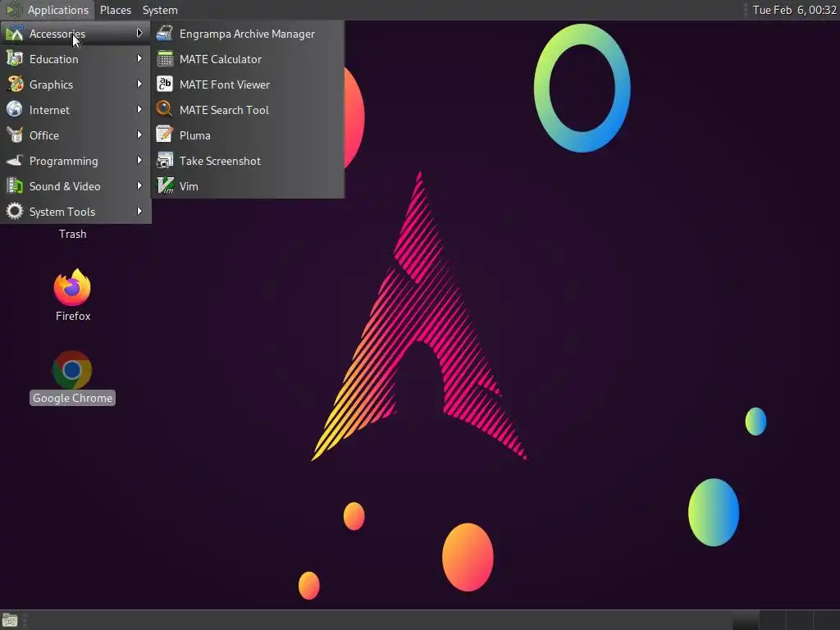Viewport: 840px width, 630px height.
Task: Expand the Accessories submenu arrow
Action: (139, 33)
